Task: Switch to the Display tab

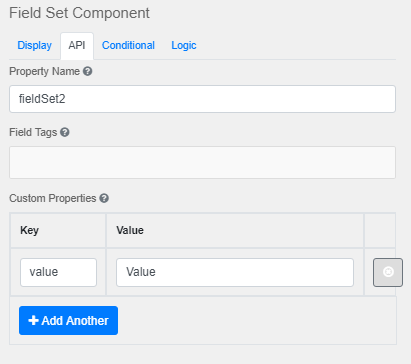Action: 35,45
